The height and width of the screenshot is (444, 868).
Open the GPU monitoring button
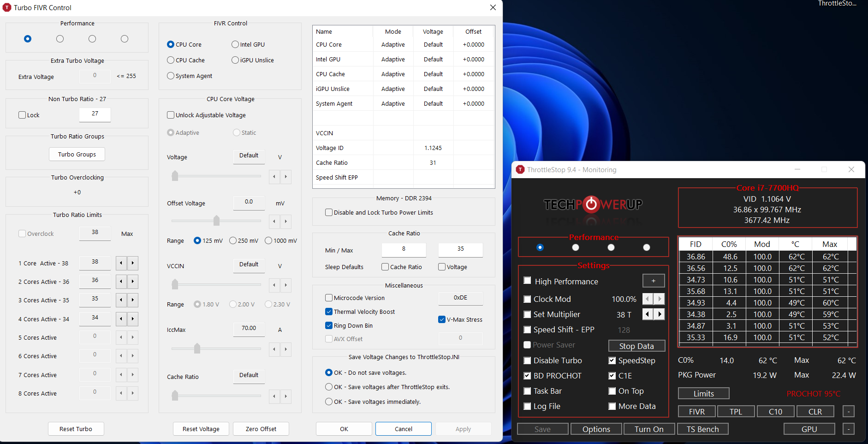pos(809,429)
